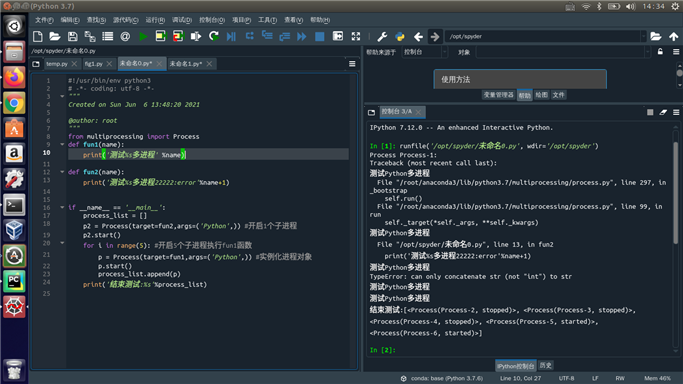683x384 pixels.
Task: Open the 编辑 menu
Action: [70, 20]
